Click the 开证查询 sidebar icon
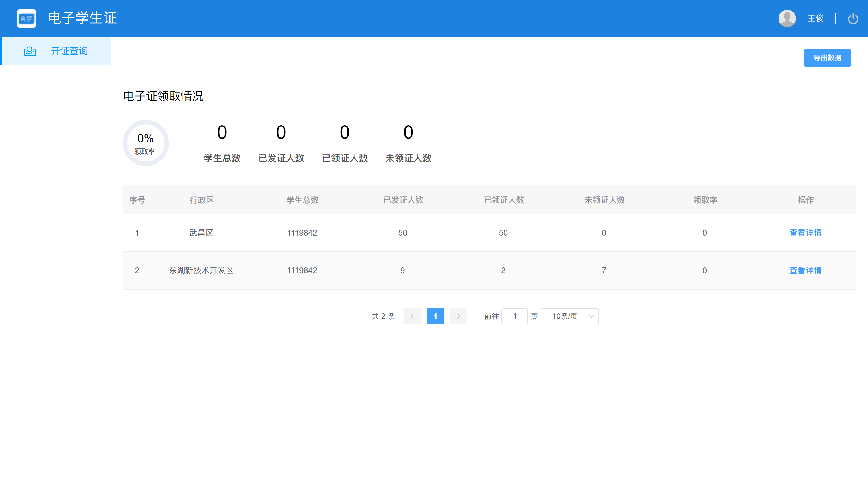The height and width of the screenshot is (496, 868). tap(30, 51)
